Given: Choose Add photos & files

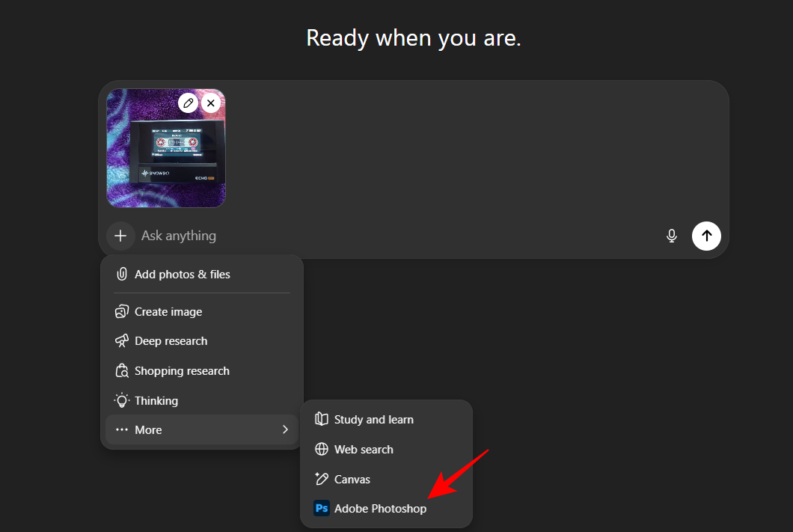Looking at the screenshot, I should click(182, 275).
